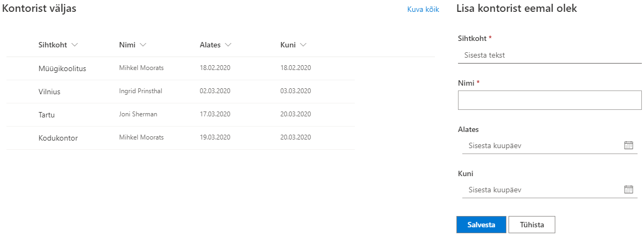Open the Kuni calendar picker icon
The height and width of the screenshot is (237, 644).
click(x=628, y=190)
